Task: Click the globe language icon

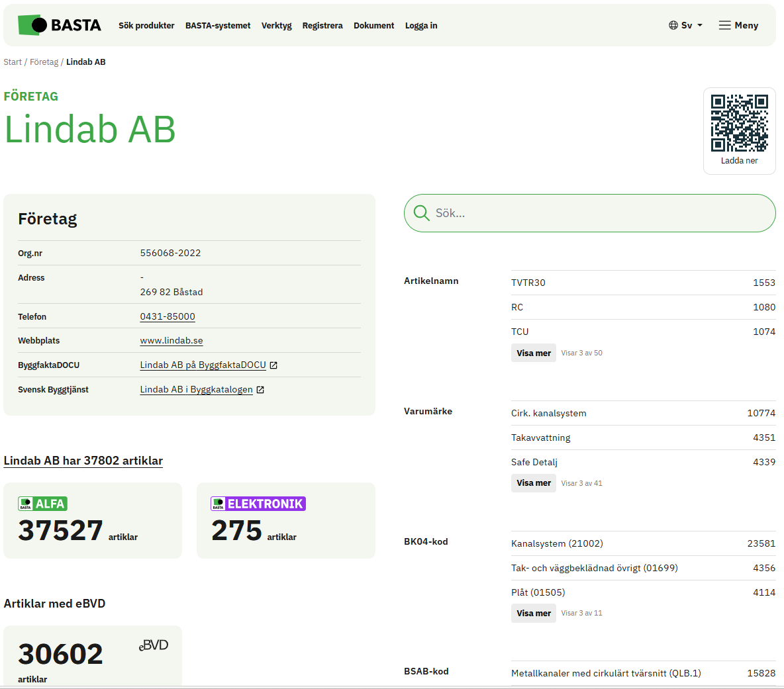Action: point(673,25)
